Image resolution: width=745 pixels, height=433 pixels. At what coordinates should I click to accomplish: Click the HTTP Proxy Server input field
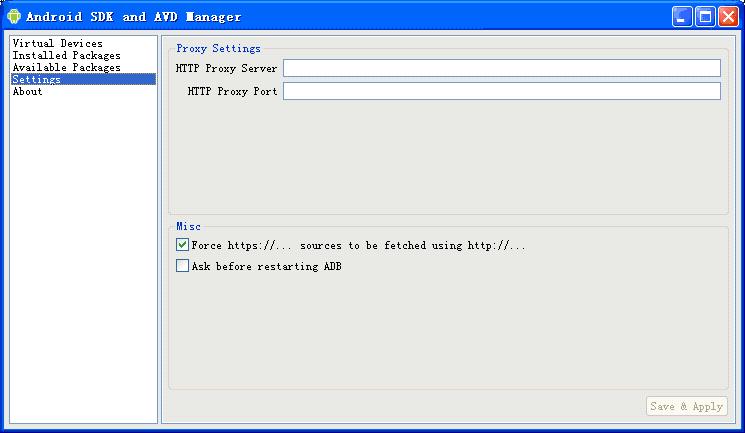pos(502,68)
